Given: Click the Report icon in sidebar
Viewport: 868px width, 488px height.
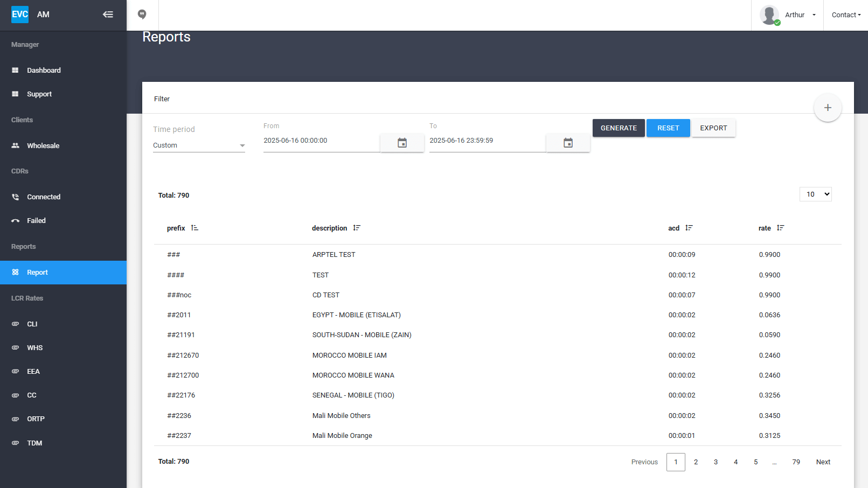Looking at the screenshot, I should (x=15, y=273).
